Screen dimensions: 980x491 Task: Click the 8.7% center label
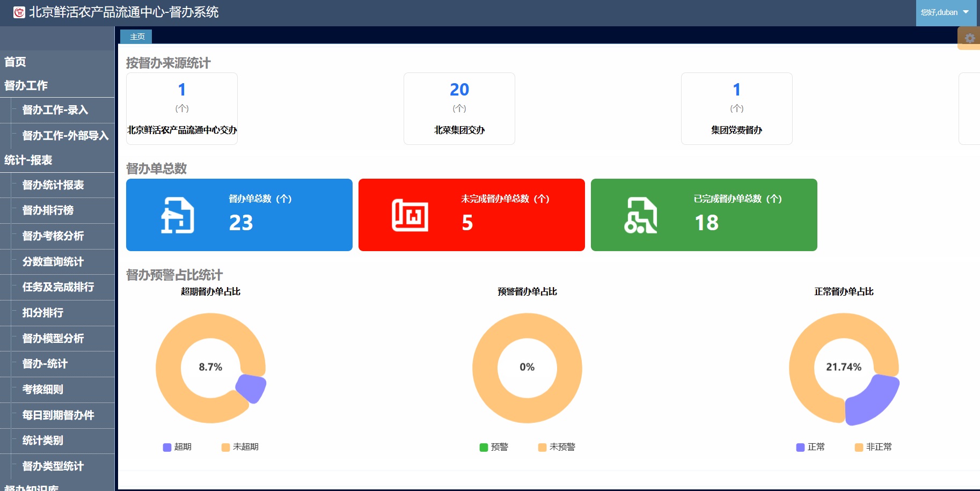click(x=210, y=367)
